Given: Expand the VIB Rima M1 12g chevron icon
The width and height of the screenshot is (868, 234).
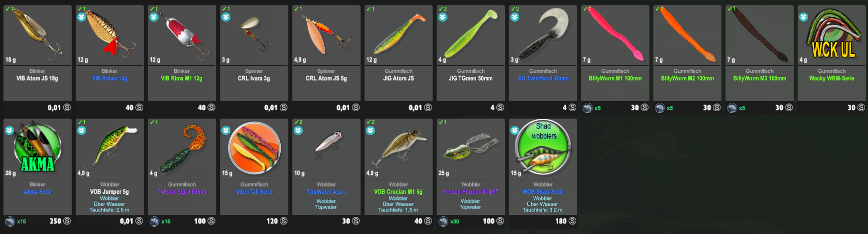Looking at the screenshot, I should click(154, 17).
